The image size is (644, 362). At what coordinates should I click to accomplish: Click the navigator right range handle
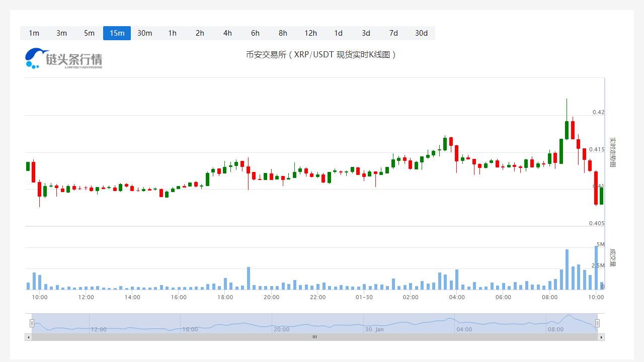click(x=597, y=323)
